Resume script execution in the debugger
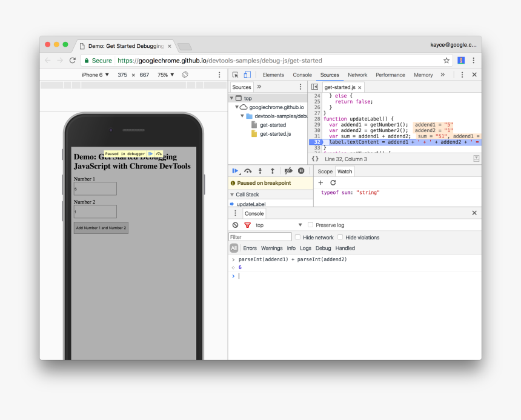Viewport: 521px width, 420px height. tap(236, 171)
